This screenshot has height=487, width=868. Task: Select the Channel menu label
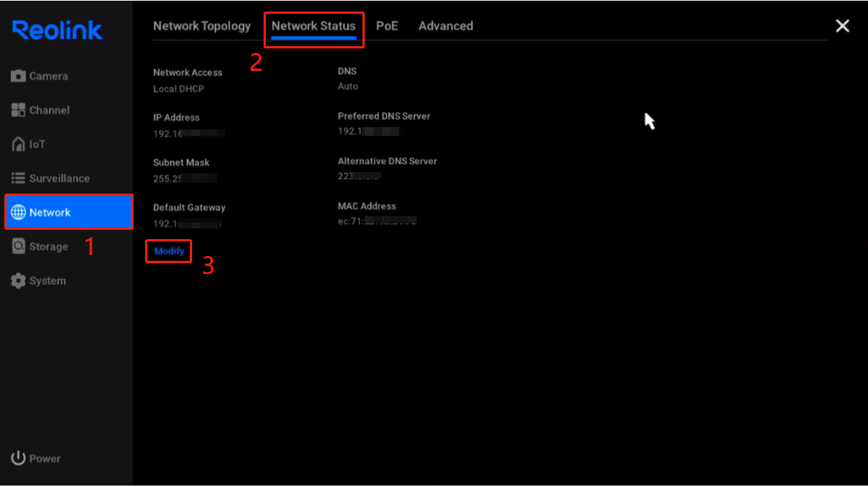click(x=49, y=110)
